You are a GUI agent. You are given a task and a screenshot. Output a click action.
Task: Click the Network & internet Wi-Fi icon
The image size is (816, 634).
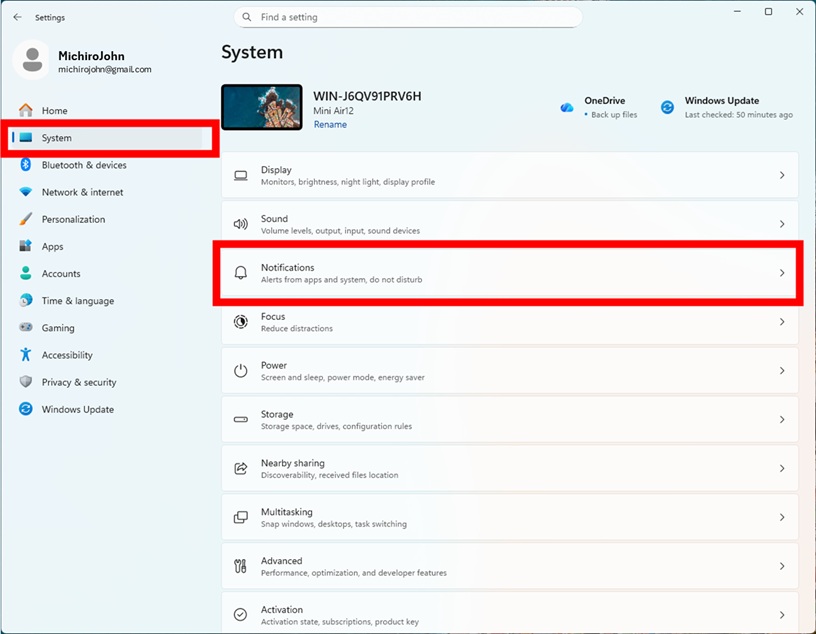26,192
